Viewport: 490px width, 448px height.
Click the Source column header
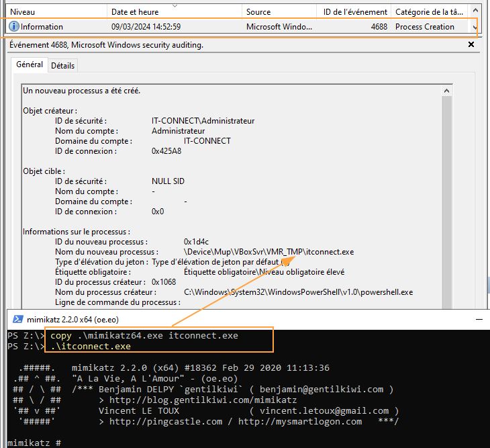pyautogui.click(x=258, y=12)
